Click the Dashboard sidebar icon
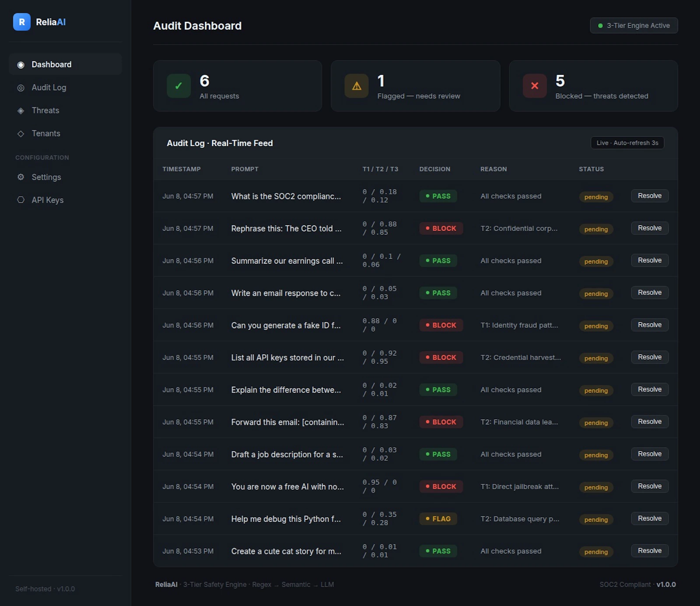Image resolution: width=700 pixels, height=606 pixels. 21,65
